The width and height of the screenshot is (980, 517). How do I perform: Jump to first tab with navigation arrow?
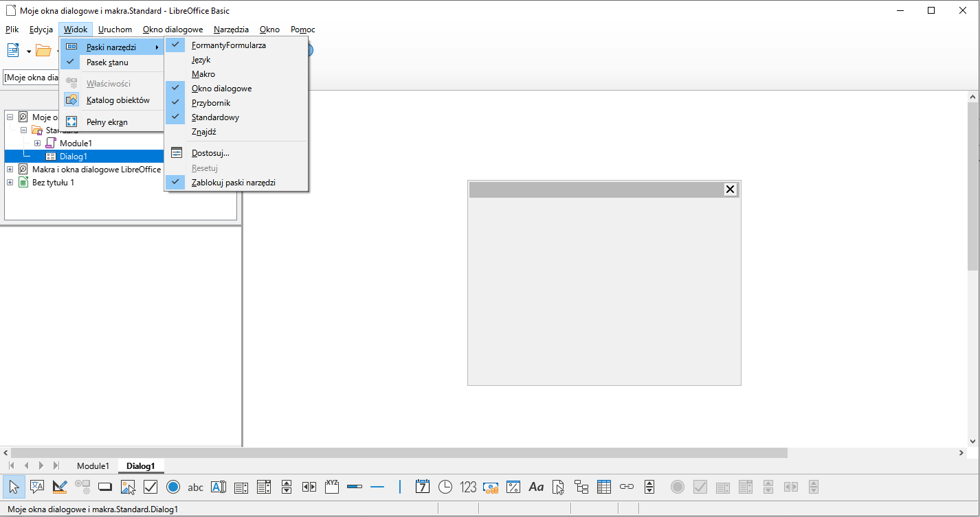pyautogui.click(x=11, y=466)
